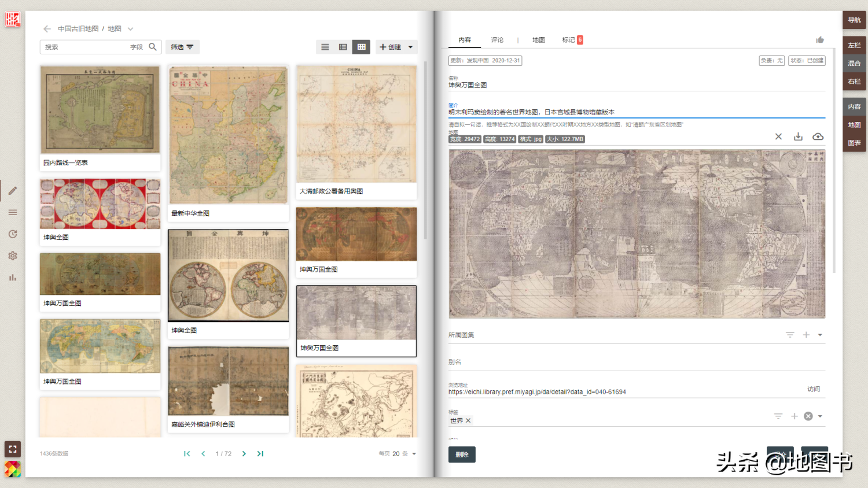Viewport: 868px width, 488px height.
Task: Click the magnifier search icon
Action: (153, 47)
